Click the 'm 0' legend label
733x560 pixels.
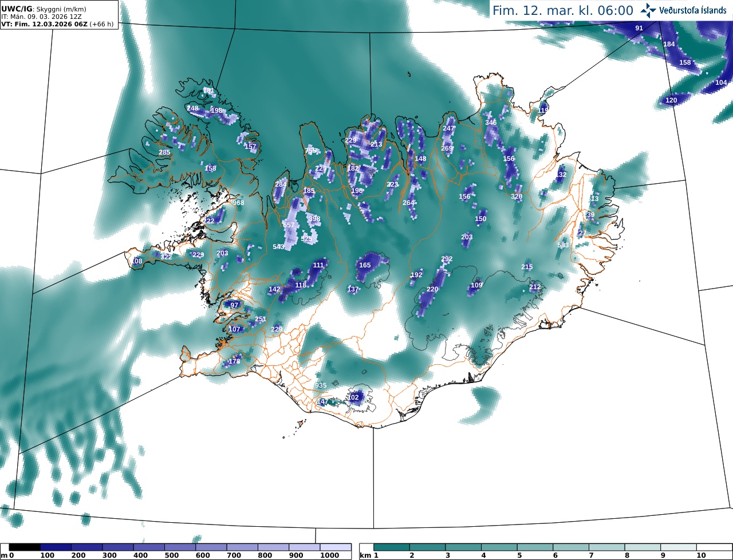7,555
